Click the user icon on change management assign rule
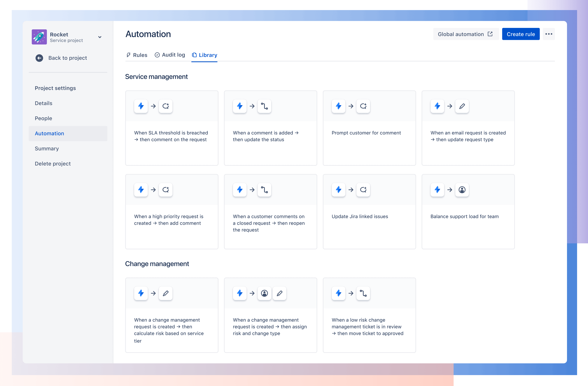Screen dimensions: 588x386 tap(265, 293)
